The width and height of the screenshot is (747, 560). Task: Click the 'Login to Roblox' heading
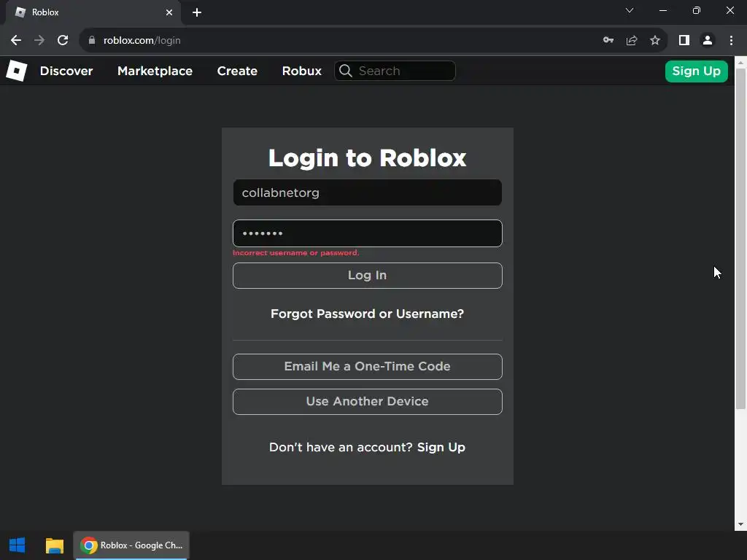coord(368,157)
